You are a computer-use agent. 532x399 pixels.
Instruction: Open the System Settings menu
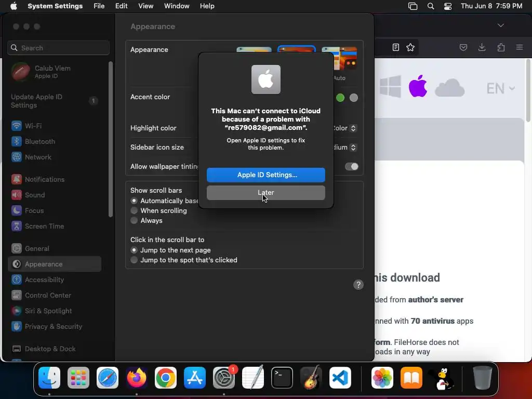[55, 6]
